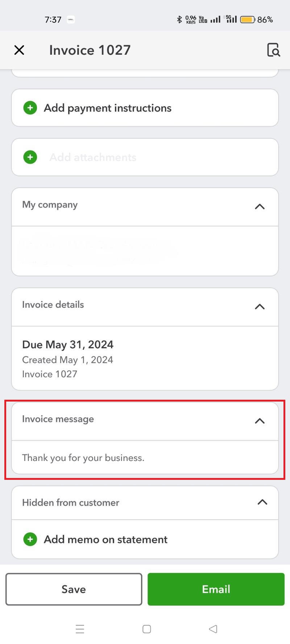Tap the battery indicator in the status bar
This screenshot has width=290, height=644.
pos(247,19)
